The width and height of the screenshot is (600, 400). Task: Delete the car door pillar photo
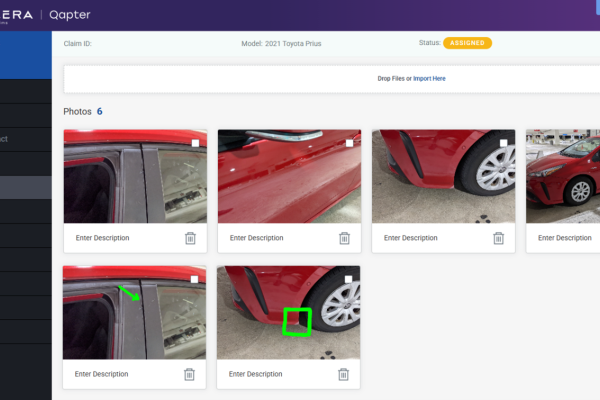tap(190, 238)
